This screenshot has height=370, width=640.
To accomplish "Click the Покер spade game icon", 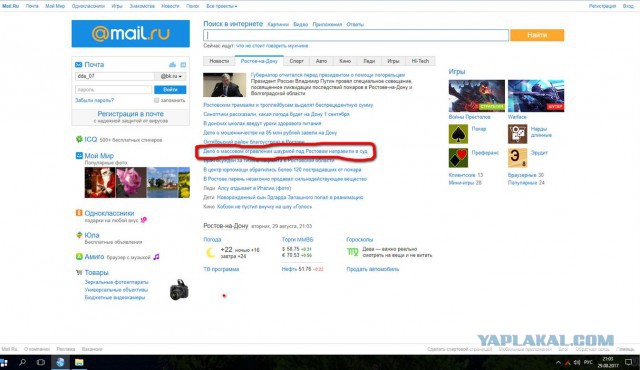I will point(458,134).
